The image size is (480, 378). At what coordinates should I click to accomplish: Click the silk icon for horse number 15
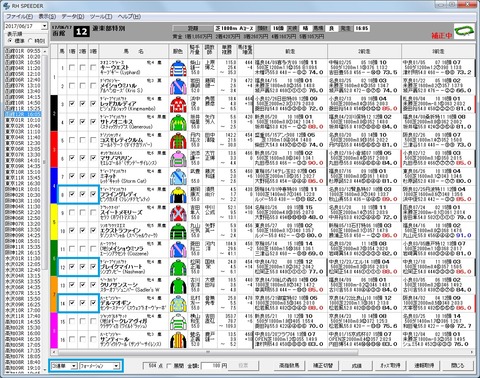tap(178, 321)
